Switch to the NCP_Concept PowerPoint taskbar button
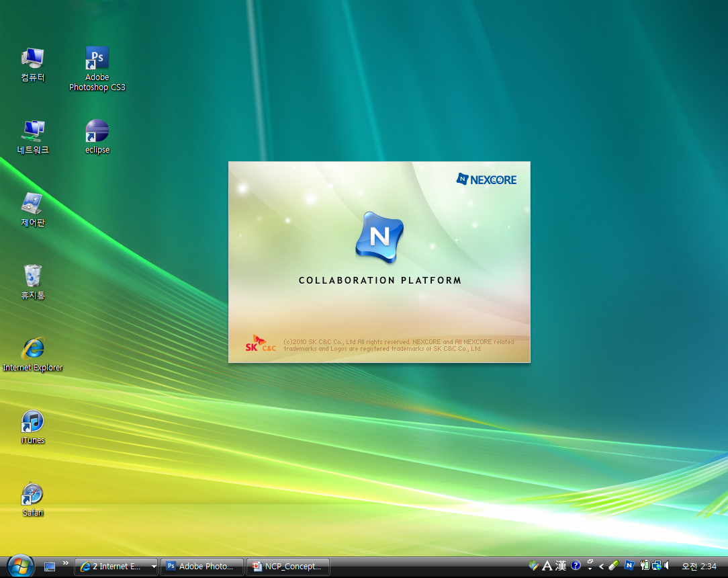This screenshot has width=728, height=578. (288, 567)
